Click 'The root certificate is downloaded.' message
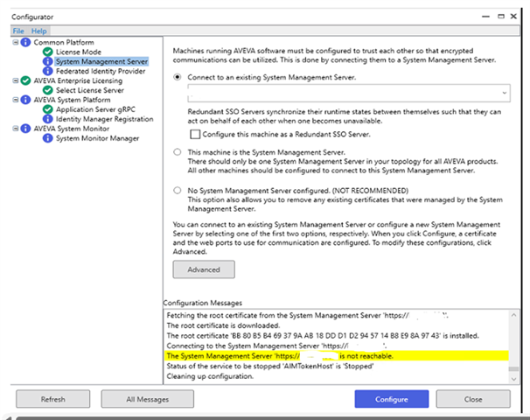This screenshot has height=420, width=530. [223, 325]
